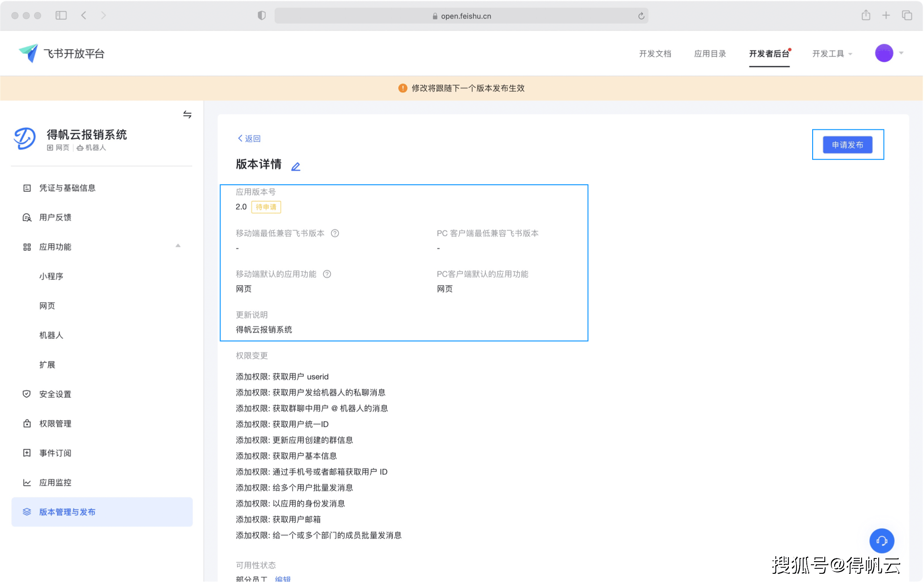The height and width of the screenshot is (585, 924).
Task: Go forward with Safari's forward arrow
Action: [103, 15]
